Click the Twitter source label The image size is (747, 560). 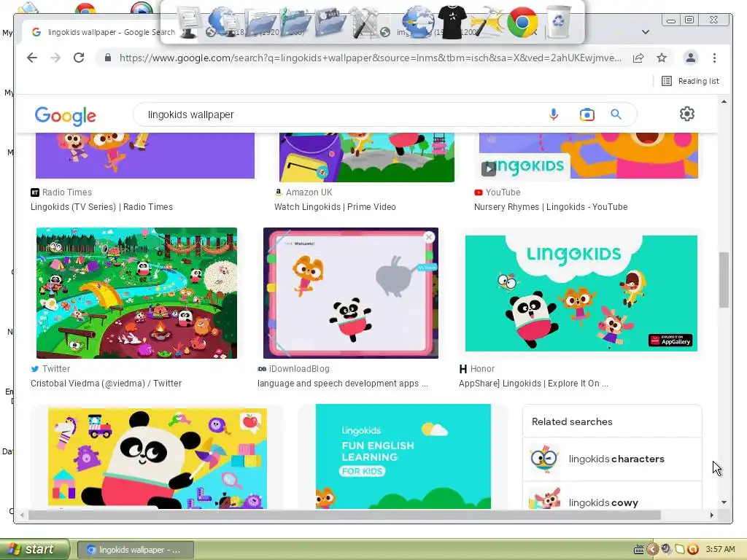tap(55, 368)
